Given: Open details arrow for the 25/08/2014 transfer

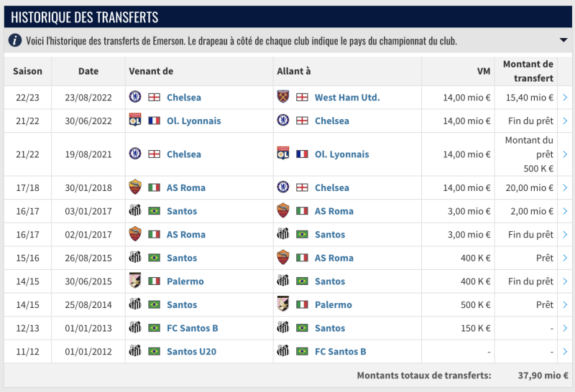Looking at the screenshot, I should coord(565,305).
